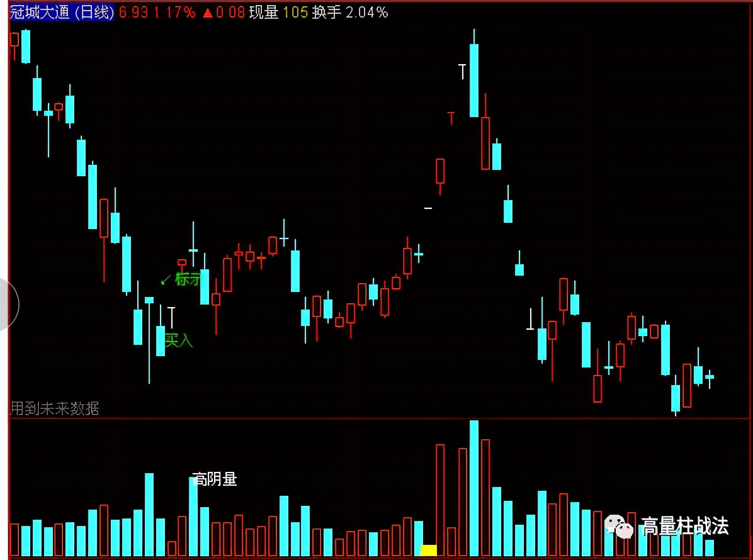Select the 现量 105 volume reading
The image size is (753, 560).
click(278, 12)
